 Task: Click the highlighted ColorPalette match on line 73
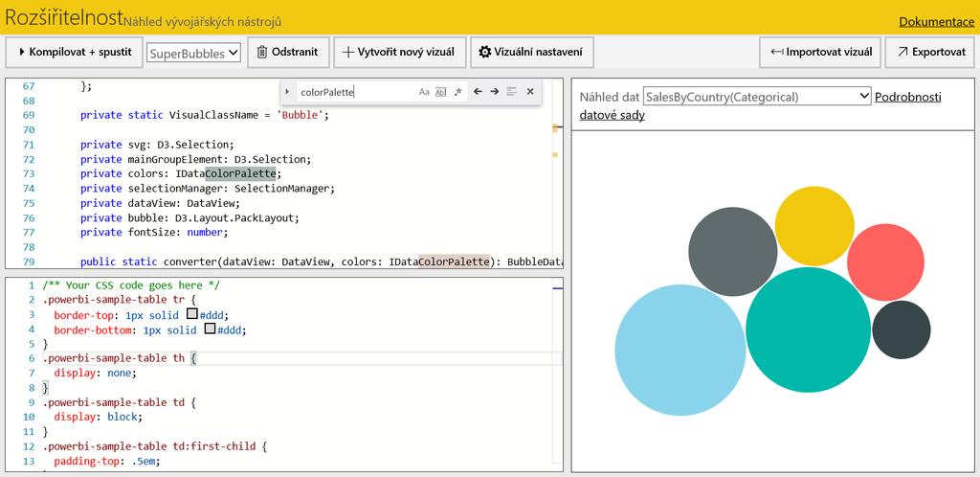tap(240, 173)
